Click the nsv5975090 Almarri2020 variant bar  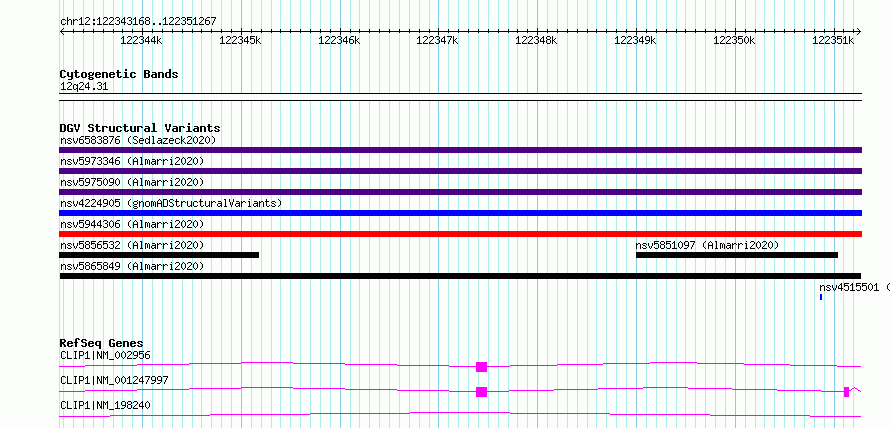click(x=460, y=192)
